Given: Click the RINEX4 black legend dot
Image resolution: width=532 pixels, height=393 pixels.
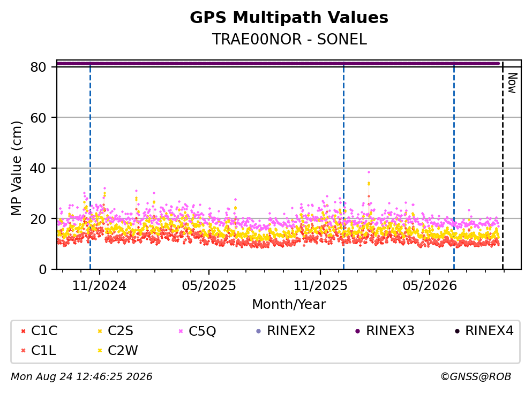Looking at the screenshot, I should 457,331.
